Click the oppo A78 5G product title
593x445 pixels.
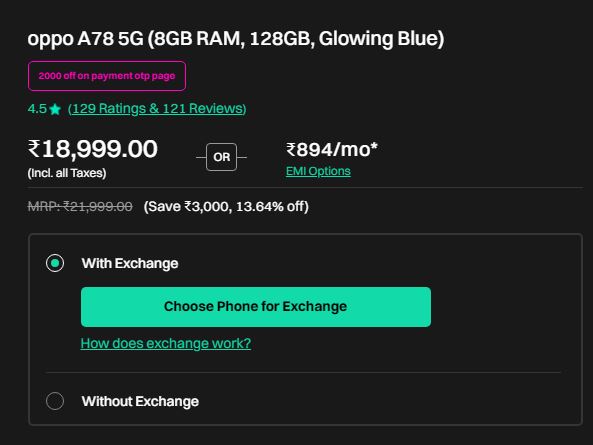[x=236, y=39]
